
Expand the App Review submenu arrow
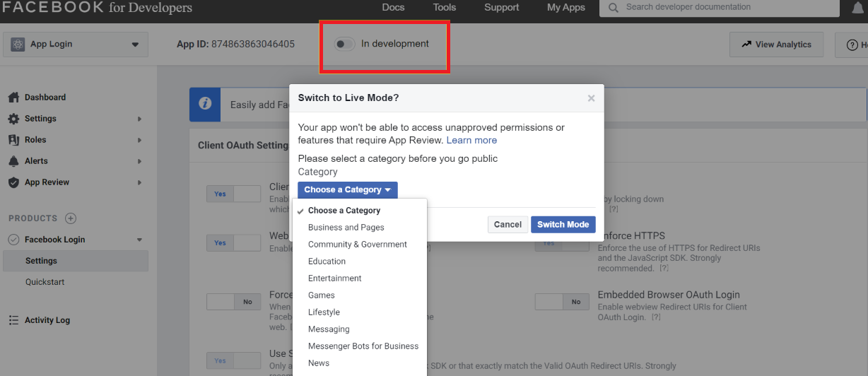(x=139, y=182)
